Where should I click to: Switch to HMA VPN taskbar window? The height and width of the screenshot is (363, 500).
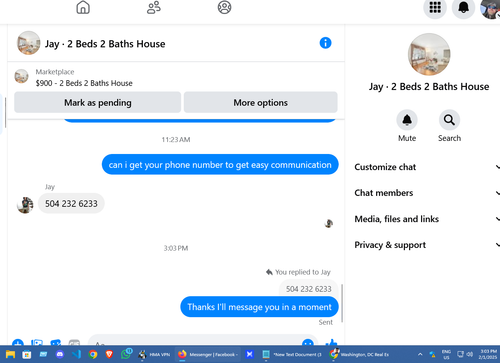point(154,354)
